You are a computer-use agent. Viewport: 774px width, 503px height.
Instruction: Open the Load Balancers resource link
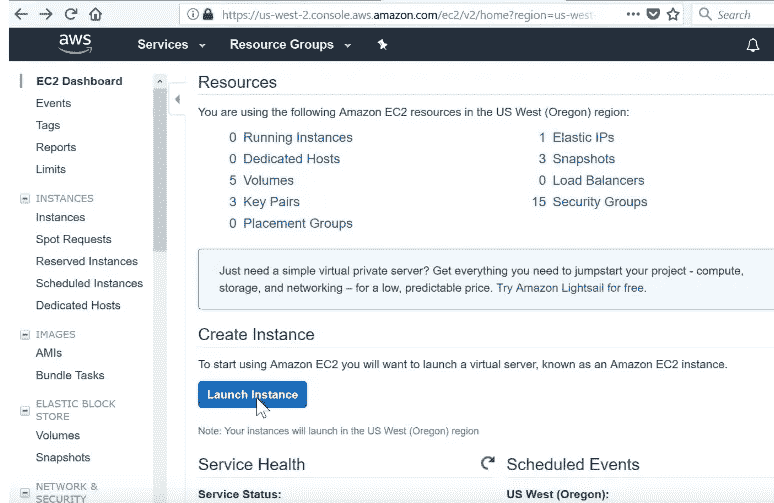[598, 181]
